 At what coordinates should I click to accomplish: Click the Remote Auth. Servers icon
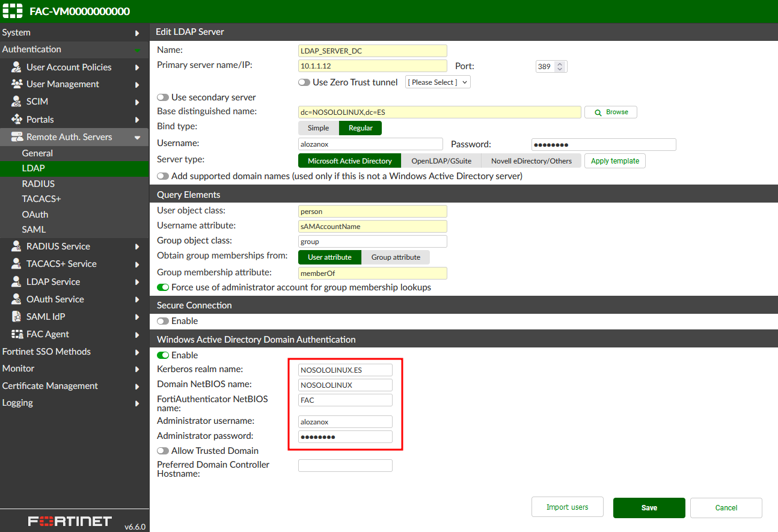tap(16, 136)
